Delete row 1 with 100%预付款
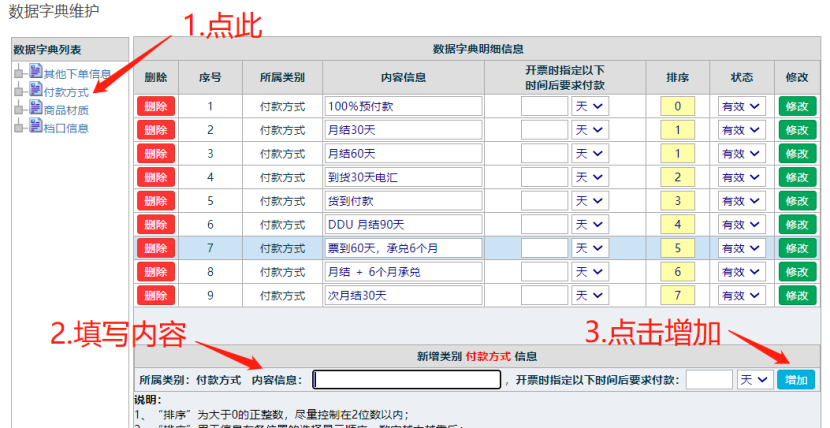Screen dimensions: 830x428 (x=155, y=106)
